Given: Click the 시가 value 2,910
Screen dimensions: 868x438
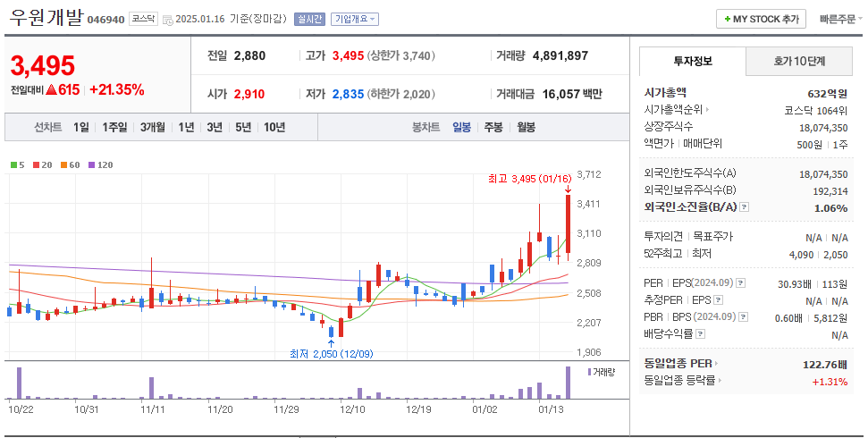Looking at the screenshot, I should click(x=249, y=94).
